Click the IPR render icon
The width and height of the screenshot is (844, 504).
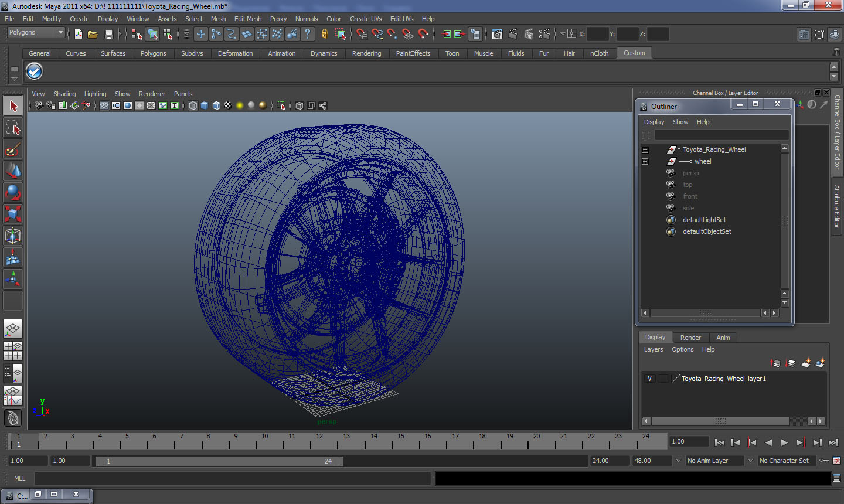tap(529, 34)
